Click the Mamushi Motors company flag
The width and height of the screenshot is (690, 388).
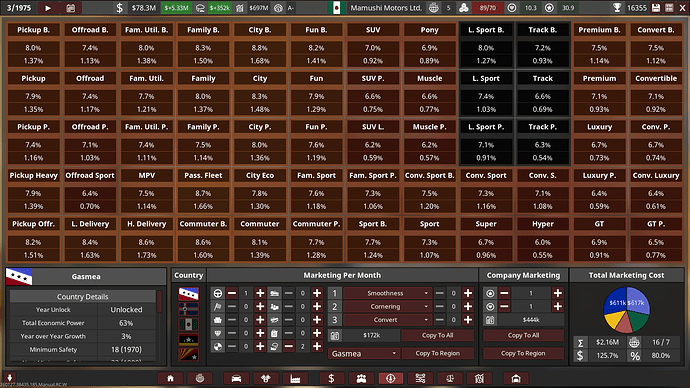[337, 7]
